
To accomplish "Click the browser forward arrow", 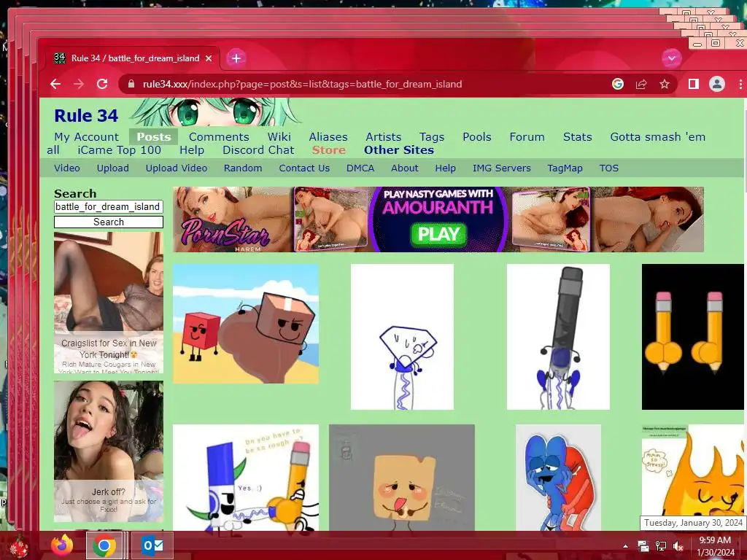I will click(79, 85).
